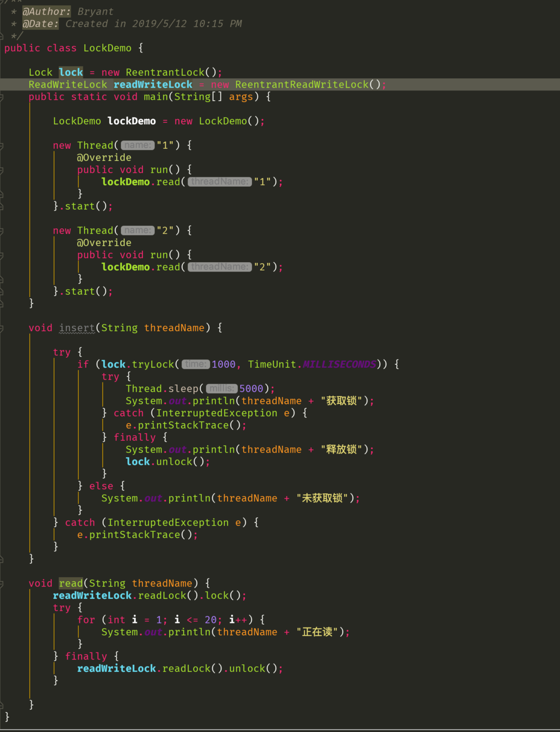560x732 pixels.
Task: Click the highlighted lock field declaration
Action: 71,72
